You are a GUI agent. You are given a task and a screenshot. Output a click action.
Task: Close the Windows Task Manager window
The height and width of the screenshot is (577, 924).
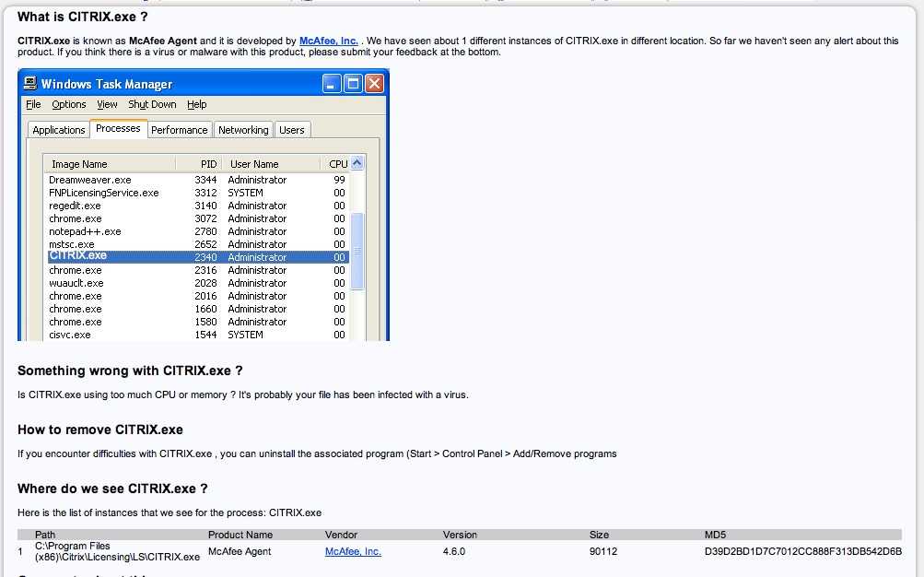click(x=374, y=84)
